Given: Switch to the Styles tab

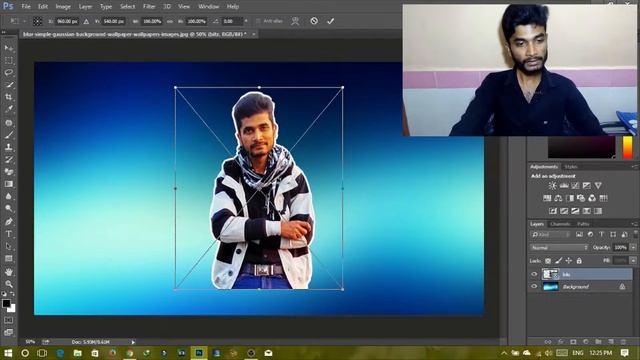Looking at the screenshot, I should click(571, 167).
